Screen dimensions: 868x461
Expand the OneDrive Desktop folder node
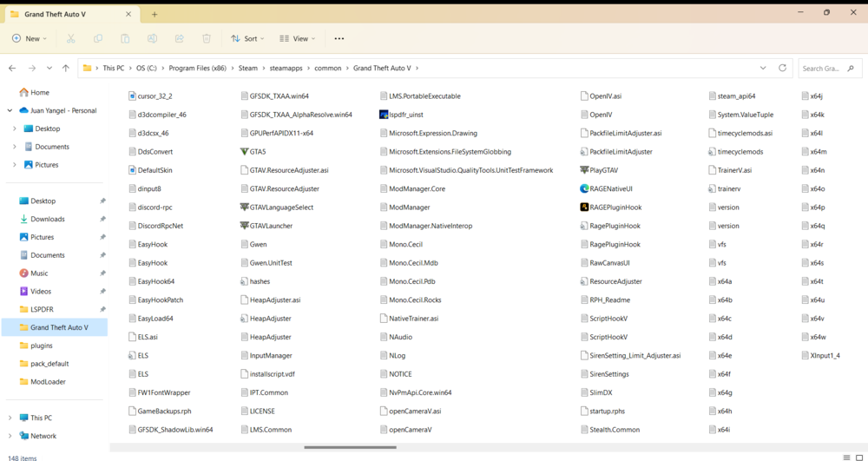[x=14, y=128]
